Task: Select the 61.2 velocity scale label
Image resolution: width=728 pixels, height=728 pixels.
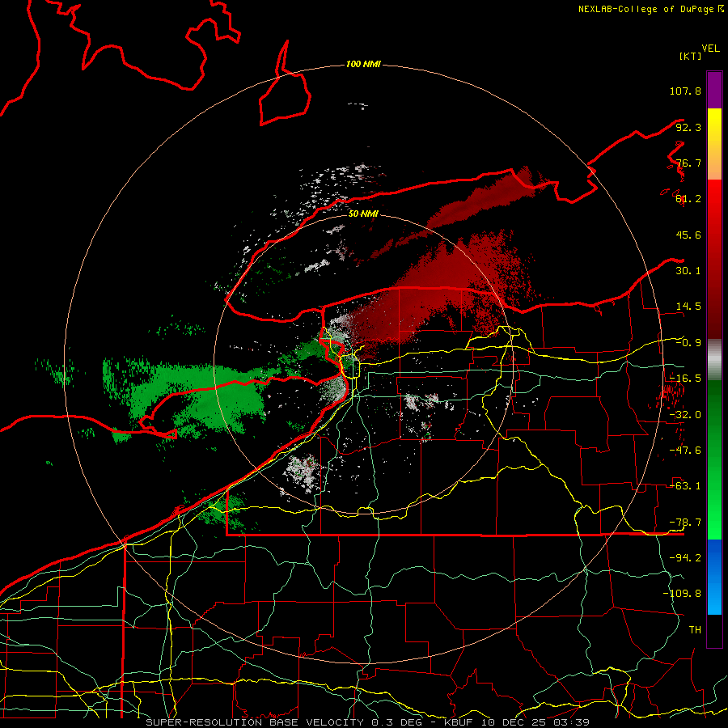Action: coord(688,199)
